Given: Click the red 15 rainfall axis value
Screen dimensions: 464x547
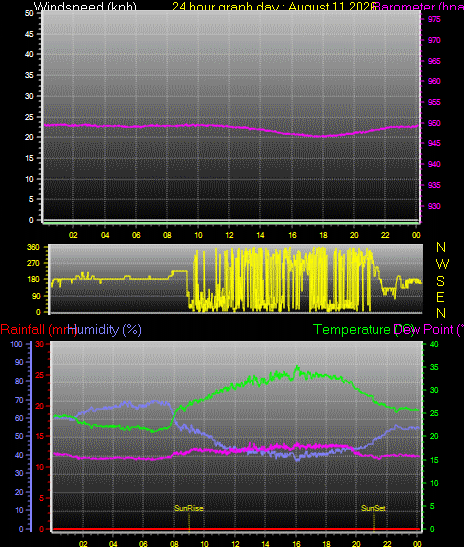Looking at the screenshot, I should (40, 436).
